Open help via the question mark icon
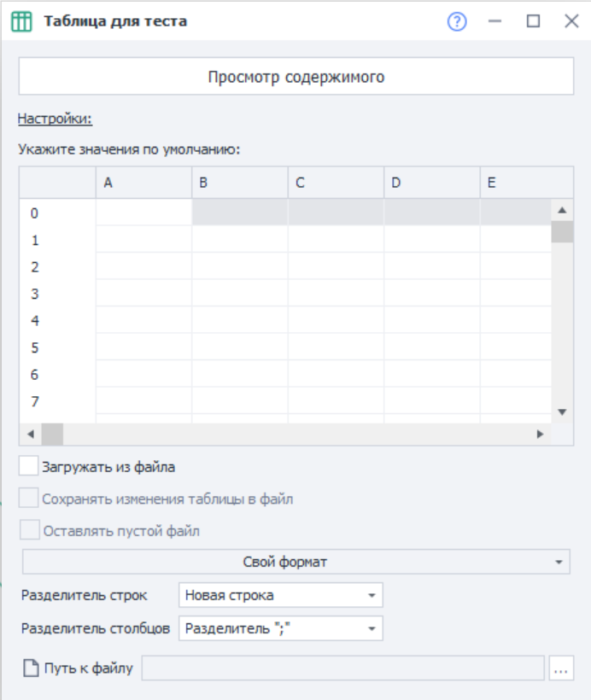 457,23
